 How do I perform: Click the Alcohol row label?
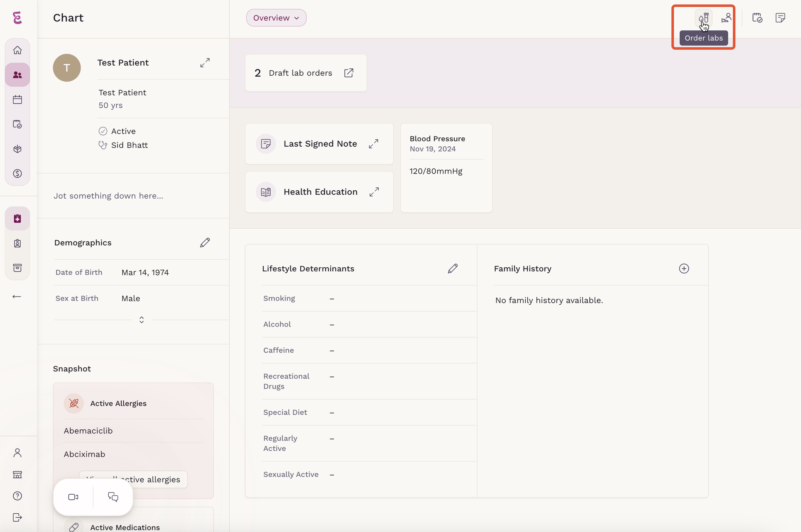tap(277, 324)
